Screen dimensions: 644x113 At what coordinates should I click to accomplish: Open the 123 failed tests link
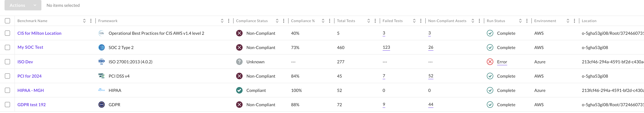tap(386, 47)
